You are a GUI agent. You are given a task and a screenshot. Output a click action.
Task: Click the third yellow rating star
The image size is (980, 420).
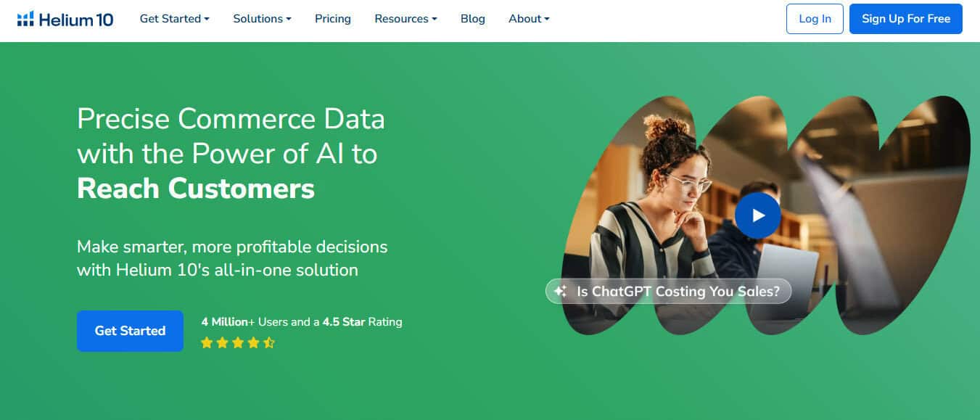[x=238, y=342]
